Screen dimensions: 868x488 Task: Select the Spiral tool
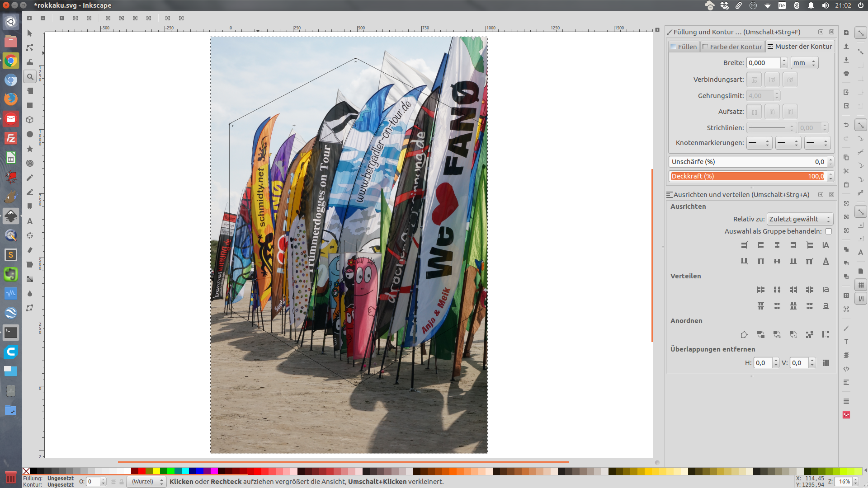point(30,164)
